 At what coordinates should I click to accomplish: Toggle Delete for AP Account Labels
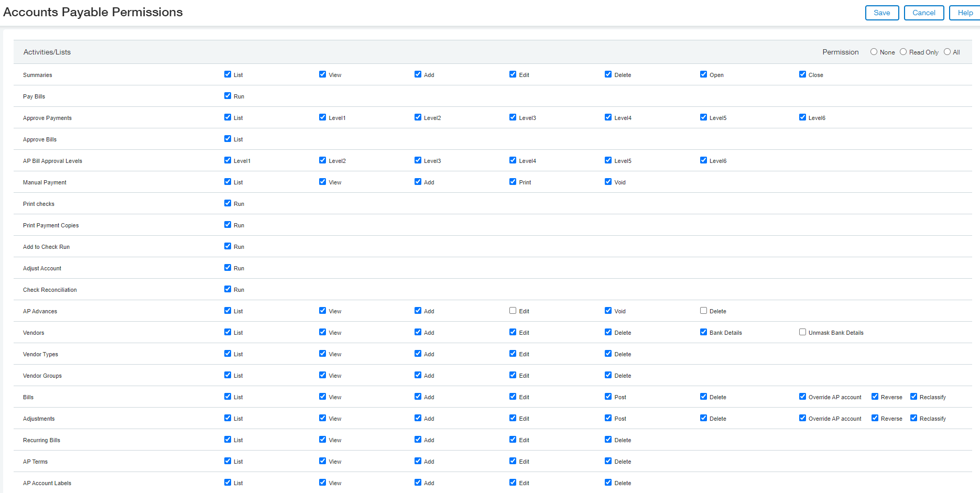coord(608,483)
